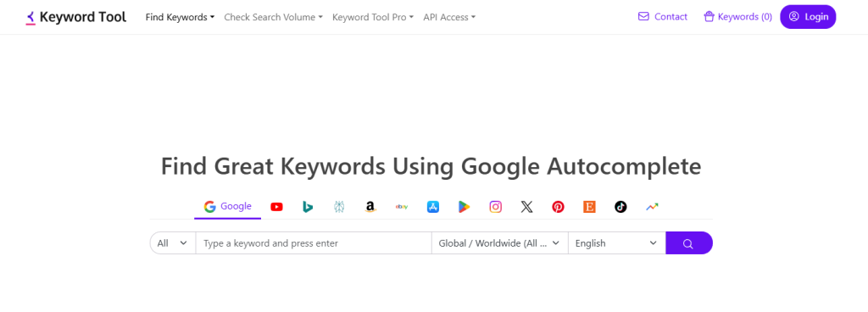Focus the keyword input field
868x312 pixels.
click(x=314, y=242)
